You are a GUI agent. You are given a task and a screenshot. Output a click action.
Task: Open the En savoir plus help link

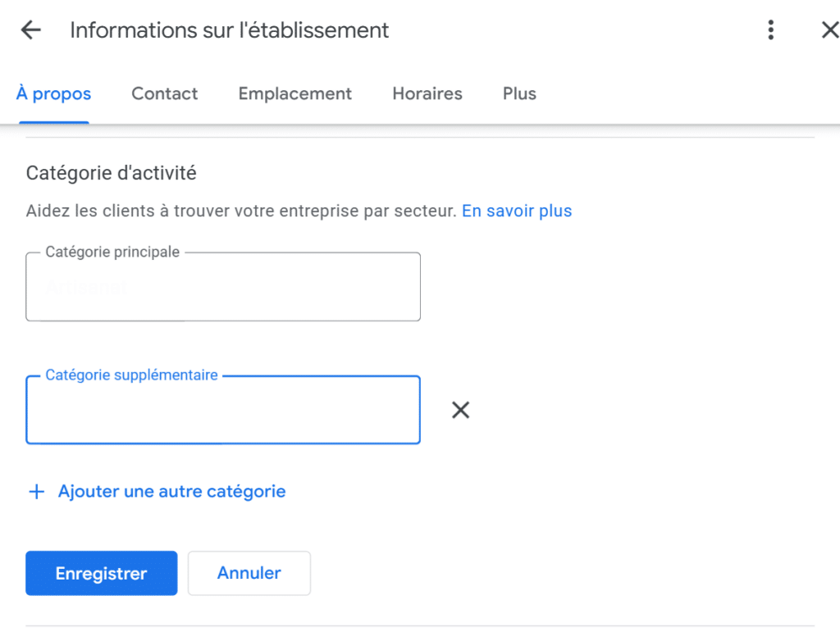(516, 211)
